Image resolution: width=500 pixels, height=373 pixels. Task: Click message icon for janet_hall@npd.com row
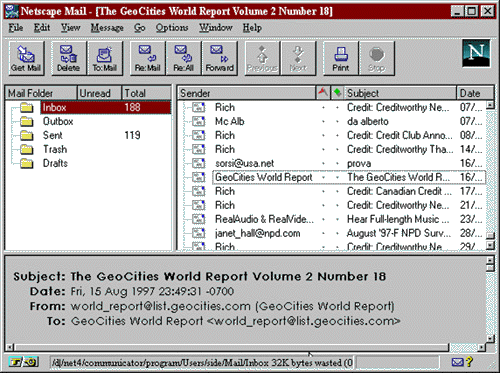click(x=199, y=233)
